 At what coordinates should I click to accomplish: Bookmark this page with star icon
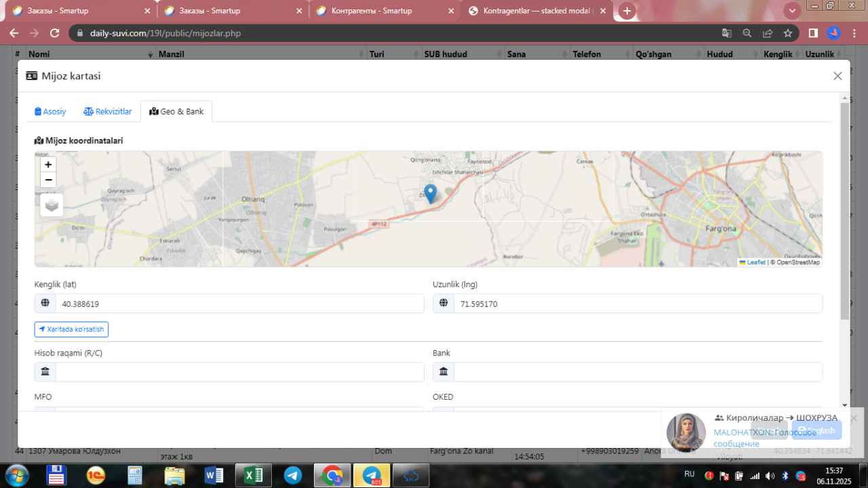[787, 33]
